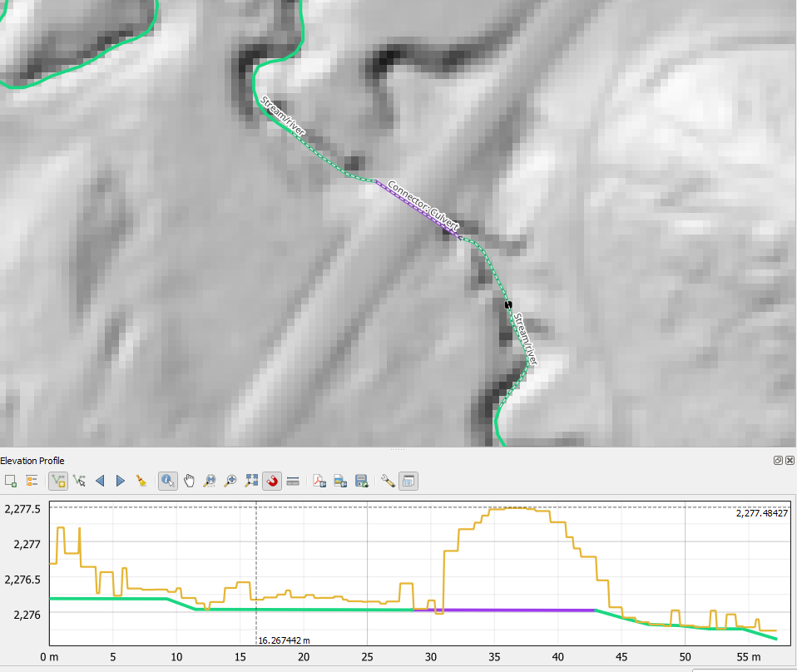Screen dimensions: 797x672
Task: Float the Elevation Profile panel
Action: tap(777, 460)
